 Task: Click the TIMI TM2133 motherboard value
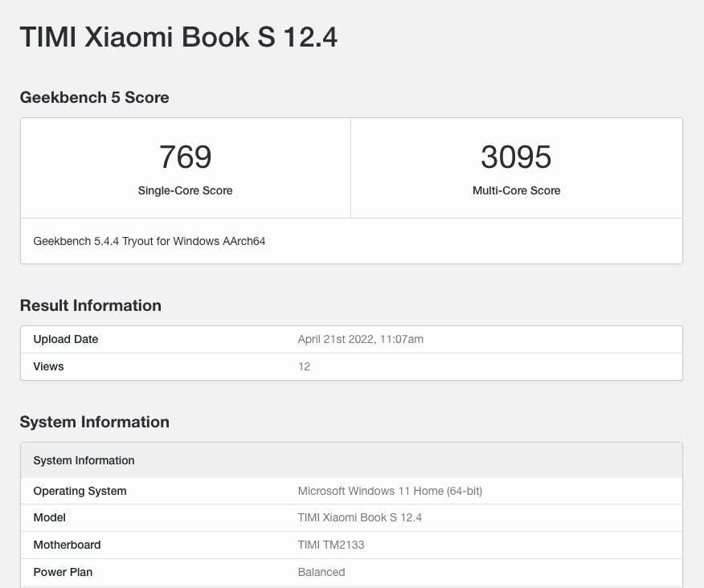click(330, 545)
